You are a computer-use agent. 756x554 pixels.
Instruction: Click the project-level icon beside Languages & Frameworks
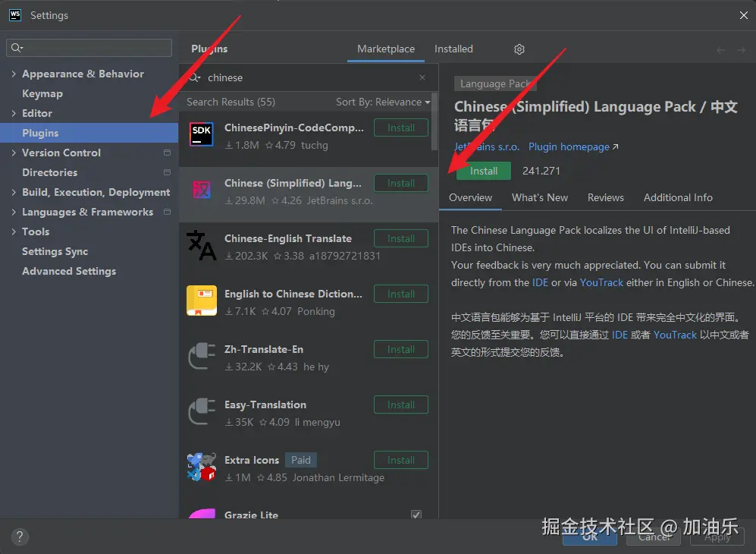tap(168, 212)
